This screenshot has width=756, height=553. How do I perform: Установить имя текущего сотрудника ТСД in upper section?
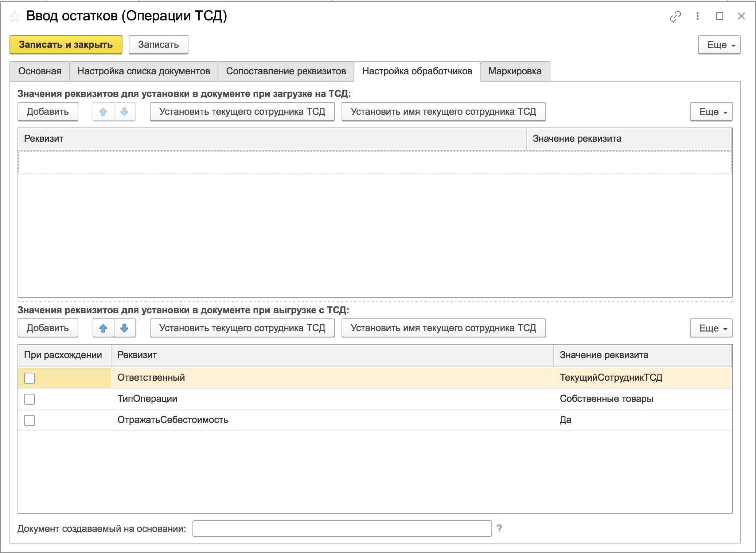443,112
